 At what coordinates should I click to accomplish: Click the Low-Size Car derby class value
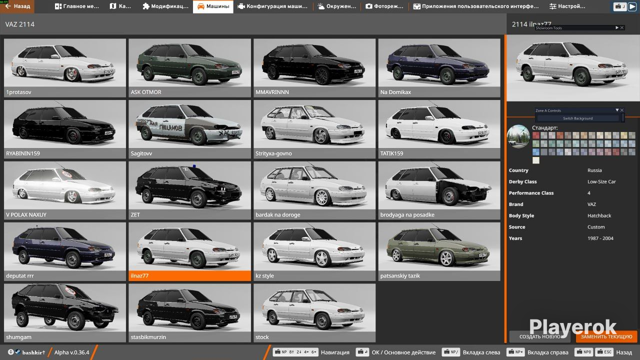(601, 182)
